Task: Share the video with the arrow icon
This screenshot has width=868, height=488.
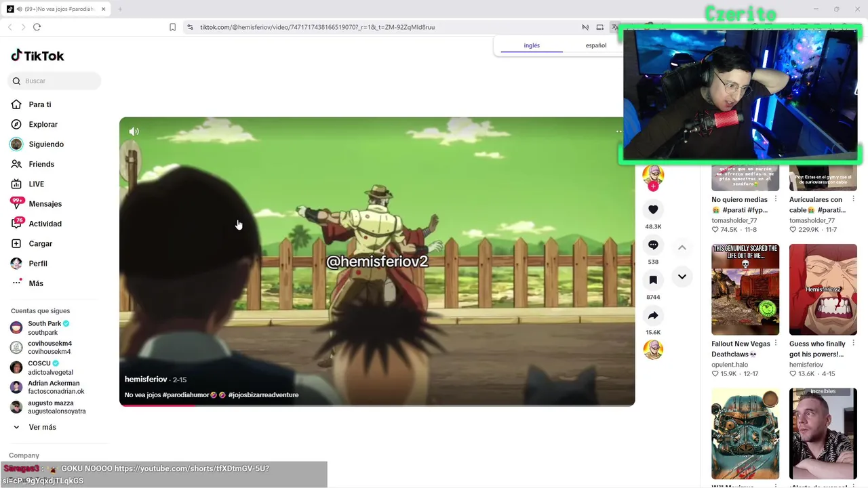Action: [653, 315]
